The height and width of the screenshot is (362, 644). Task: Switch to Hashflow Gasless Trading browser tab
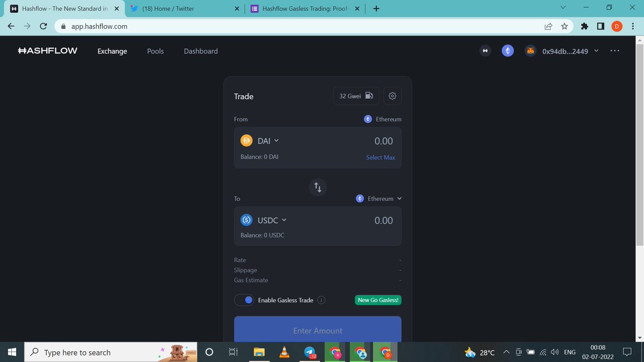pyautogui.click(x=304, y=9)
